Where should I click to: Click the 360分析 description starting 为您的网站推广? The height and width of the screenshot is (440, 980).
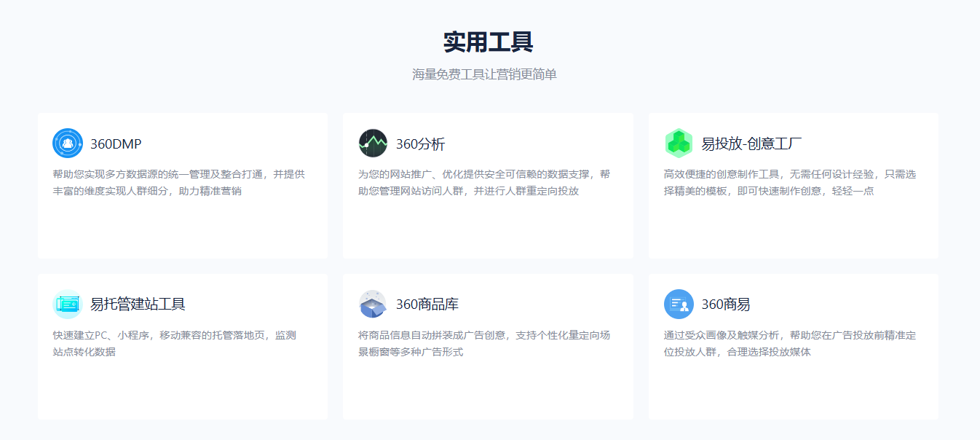(484, 183)
